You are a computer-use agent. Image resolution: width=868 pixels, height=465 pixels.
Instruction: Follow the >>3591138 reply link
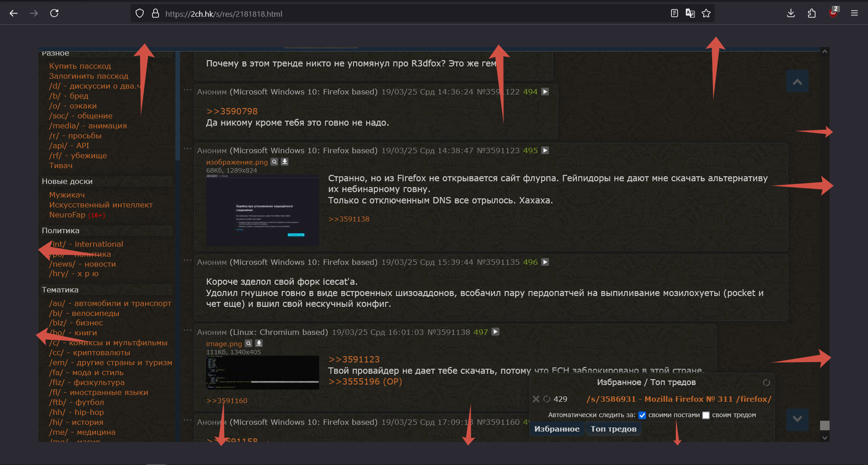(x=349, y=219)
